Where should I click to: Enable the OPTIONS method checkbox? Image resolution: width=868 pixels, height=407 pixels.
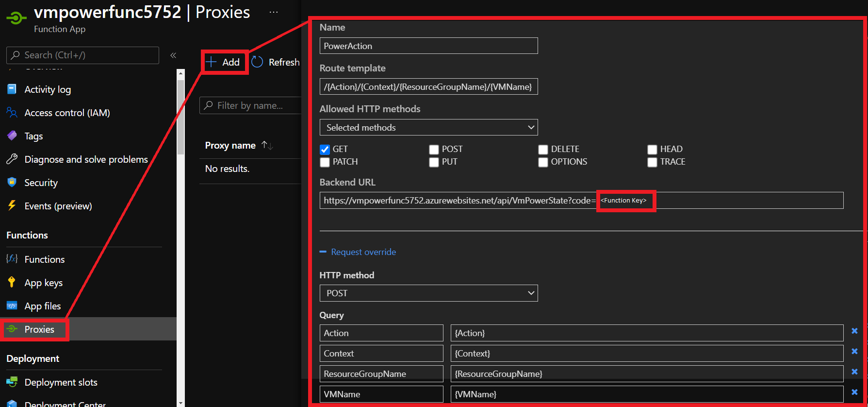coord(543,162)
